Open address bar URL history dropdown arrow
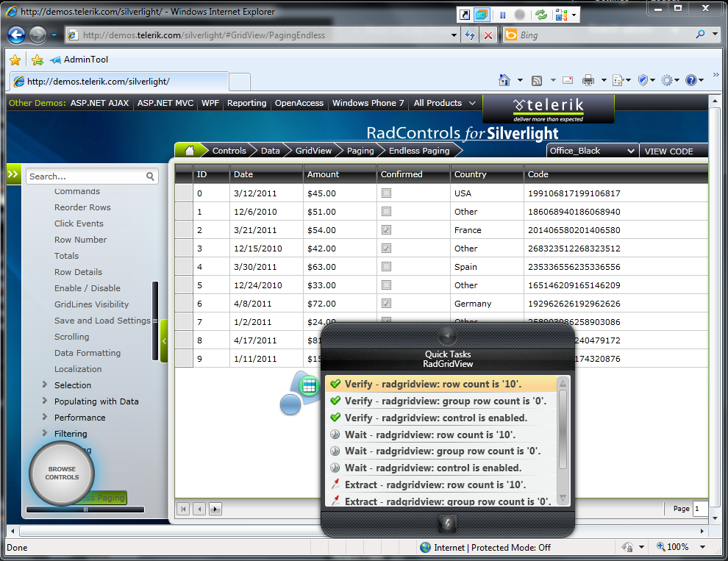The height and width of the screenshot is (561, 728). coord(454,35)
